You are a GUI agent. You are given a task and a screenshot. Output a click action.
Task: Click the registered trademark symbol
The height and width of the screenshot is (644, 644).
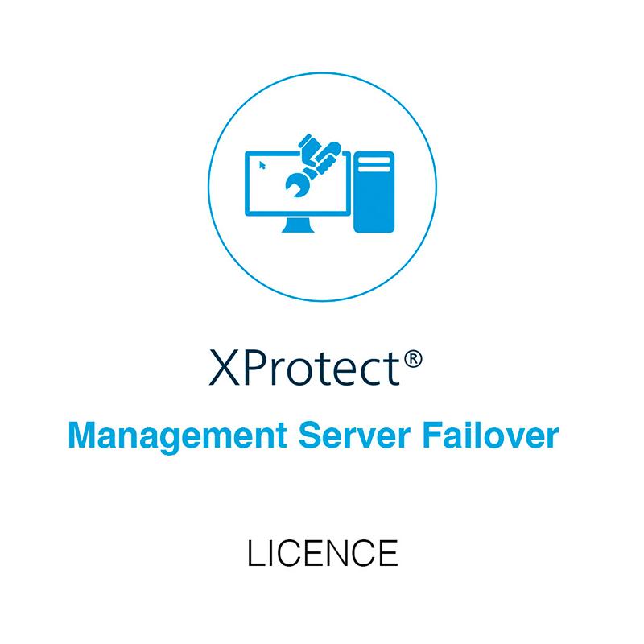(x=413, y=359)
